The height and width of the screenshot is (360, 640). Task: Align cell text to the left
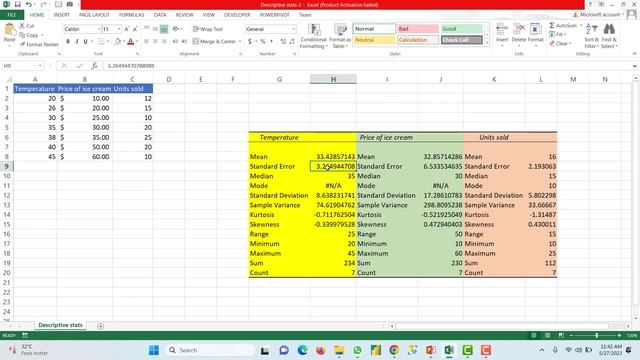pyautogui.click(x=147, y=41)
